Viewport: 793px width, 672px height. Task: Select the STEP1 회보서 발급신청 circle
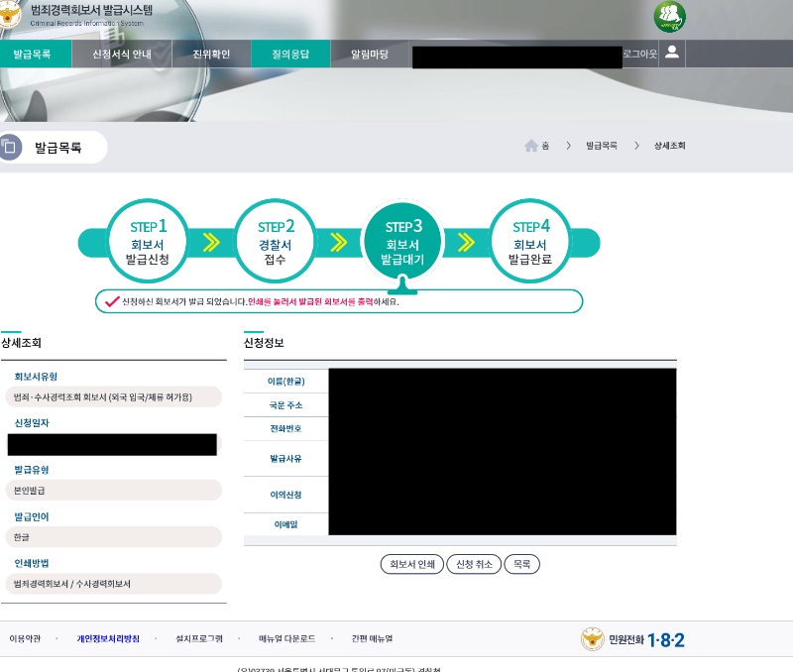click(x=147, y=240)
